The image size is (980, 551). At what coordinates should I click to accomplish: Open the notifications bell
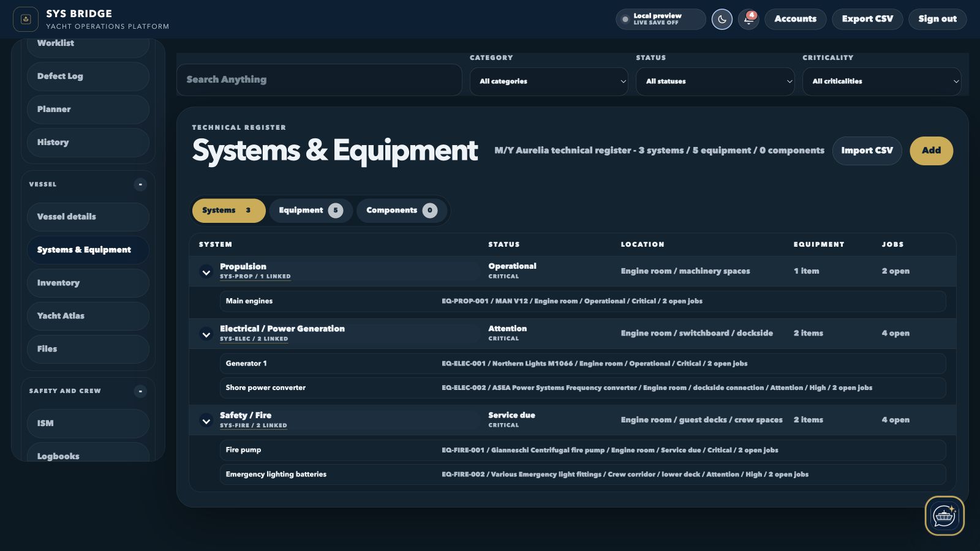[748, 20]
